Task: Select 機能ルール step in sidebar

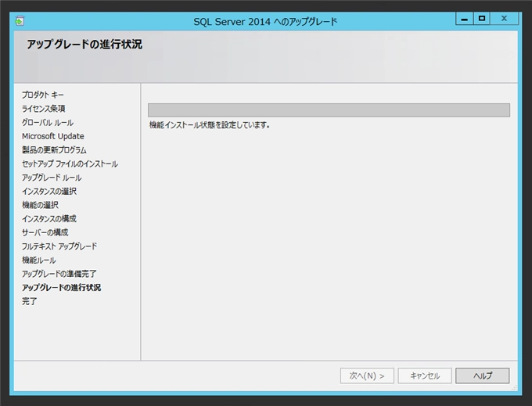Action: tap(39, 260)
